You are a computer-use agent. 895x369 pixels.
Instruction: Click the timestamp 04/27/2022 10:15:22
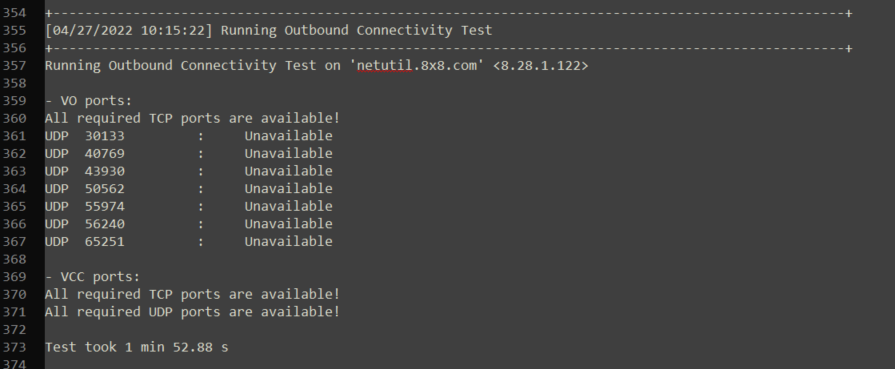pyautogui.click(x=128, y=30)
